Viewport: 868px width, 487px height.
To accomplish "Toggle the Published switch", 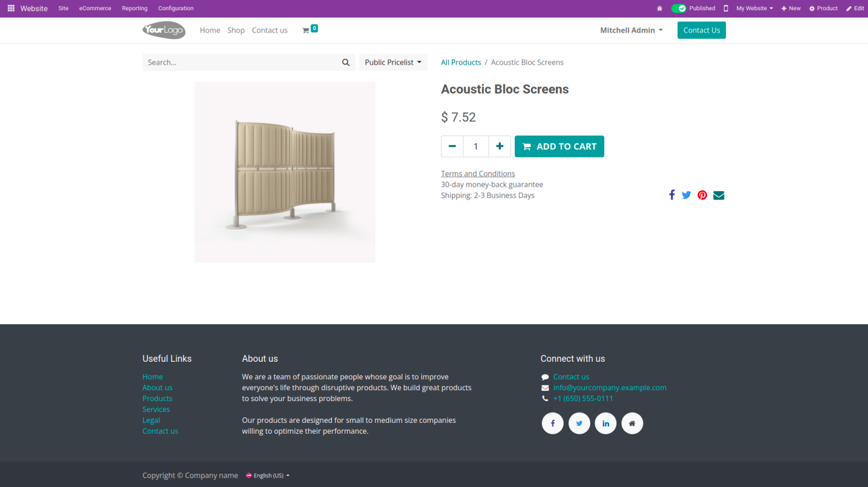I will click(x=679, y=8).
